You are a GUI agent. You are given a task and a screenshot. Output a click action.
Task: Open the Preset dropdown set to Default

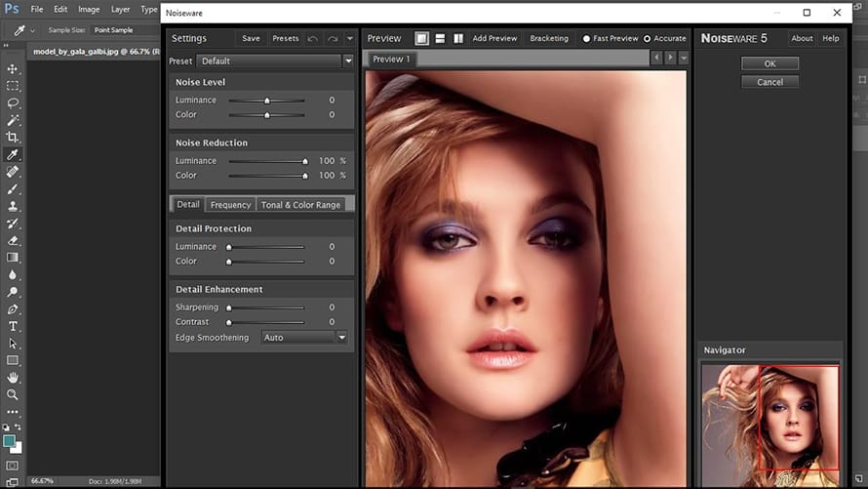274,61
